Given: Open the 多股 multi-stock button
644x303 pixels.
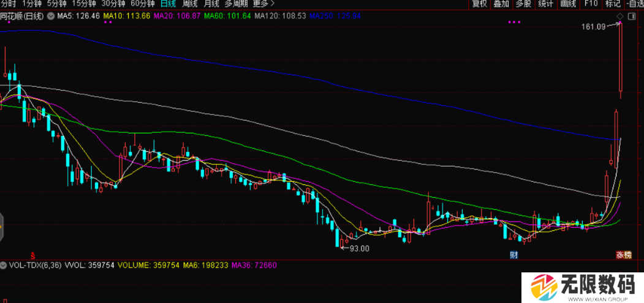Looking at the screenshot, I should [523, 4].
